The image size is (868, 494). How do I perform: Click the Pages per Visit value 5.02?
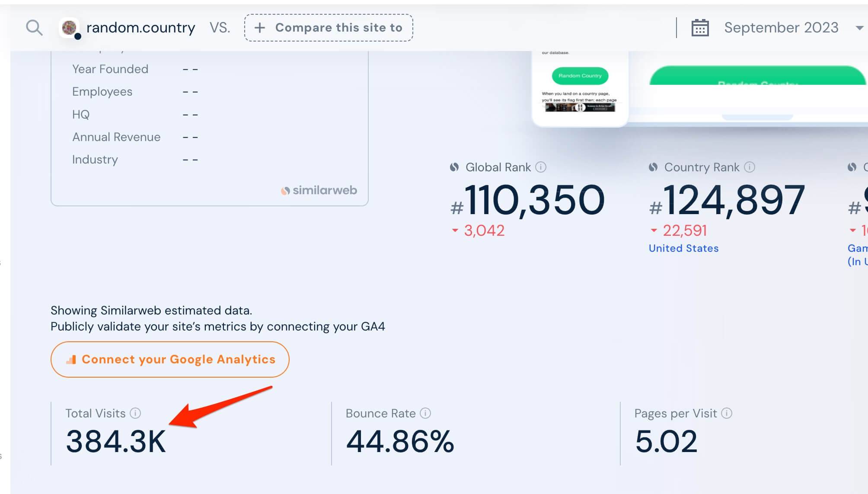(x=666, y=442)
